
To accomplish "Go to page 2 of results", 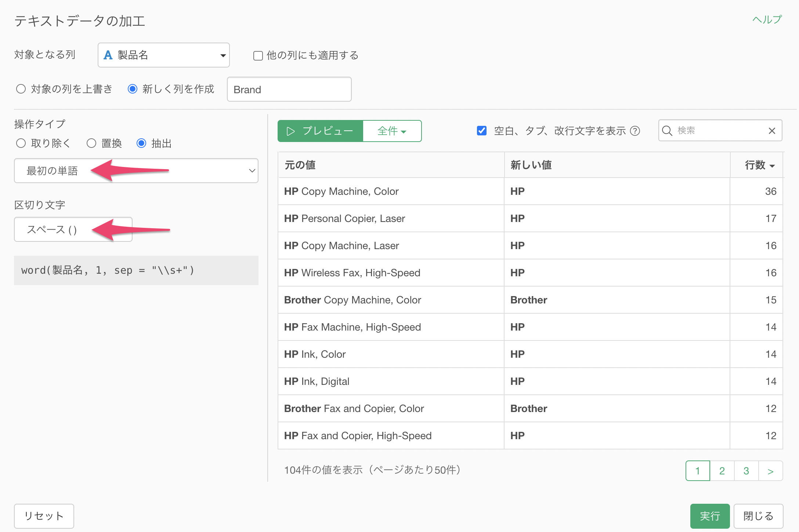I will [722, 471].
